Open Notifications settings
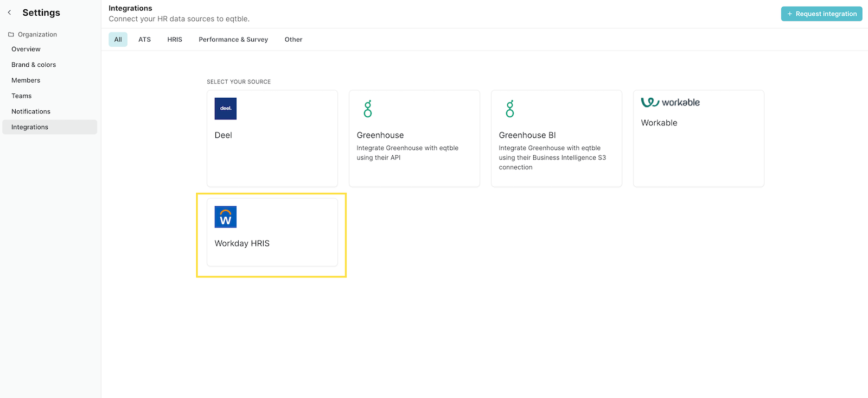This screenshot has height=398, width=868. 50,111
